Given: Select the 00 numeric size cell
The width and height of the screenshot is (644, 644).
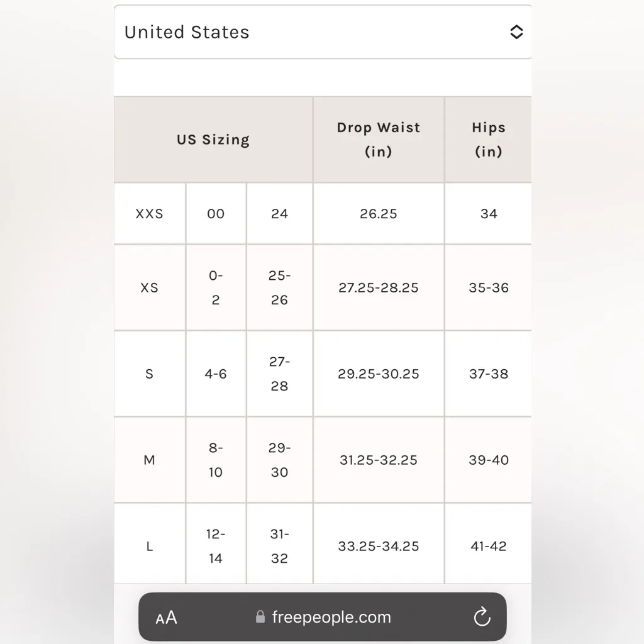Looking at the screenshot, I should (216, 214).
